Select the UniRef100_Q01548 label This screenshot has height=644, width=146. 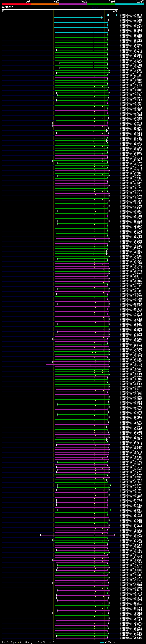pos(131,351)
